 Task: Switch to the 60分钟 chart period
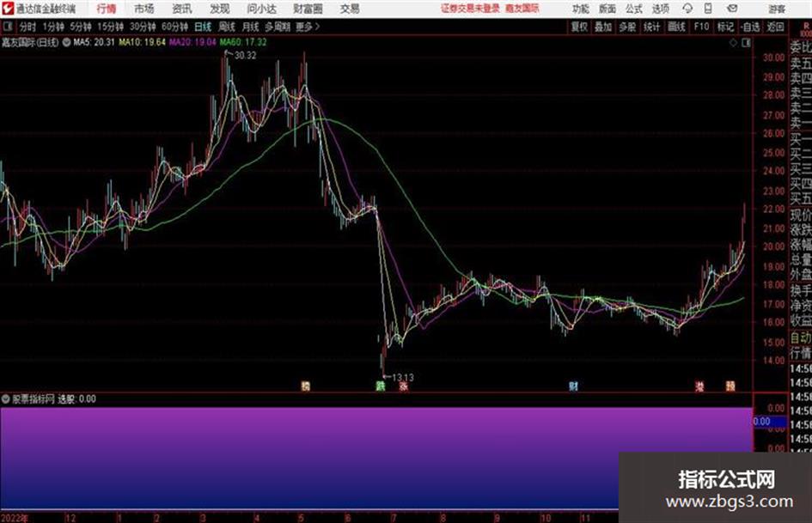(x=175, y=27)
